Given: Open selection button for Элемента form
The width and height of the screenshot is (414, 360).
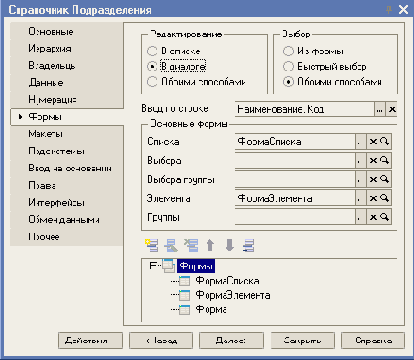Looking at the screenshot, I should 360,198.
